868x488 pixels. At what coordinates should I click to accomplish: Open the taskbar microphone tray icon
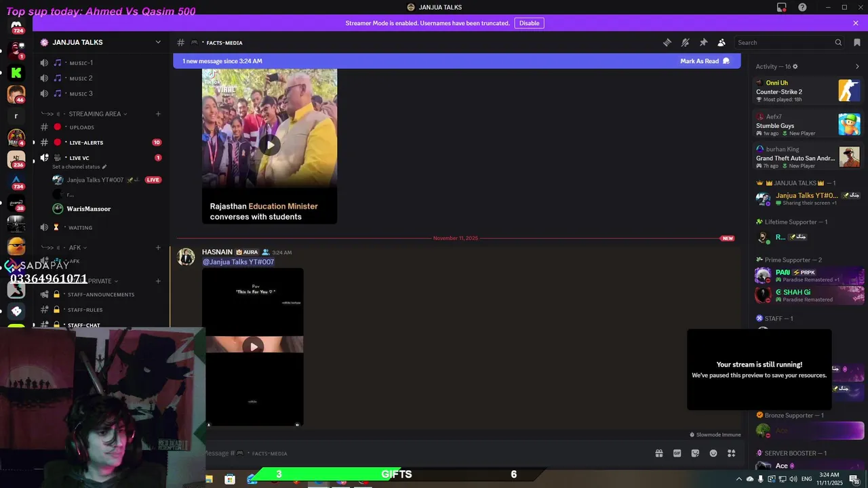click(760, 479)
